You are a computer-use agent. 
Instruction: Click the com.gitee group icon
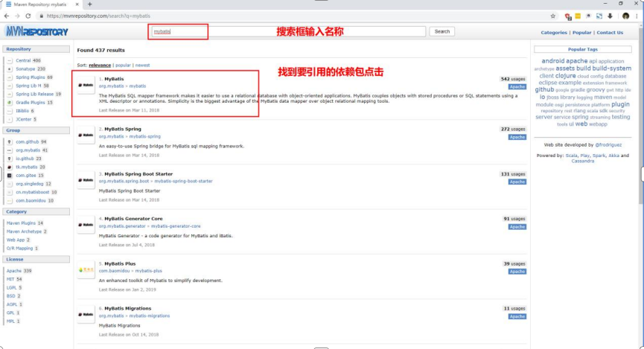point(10,176)
